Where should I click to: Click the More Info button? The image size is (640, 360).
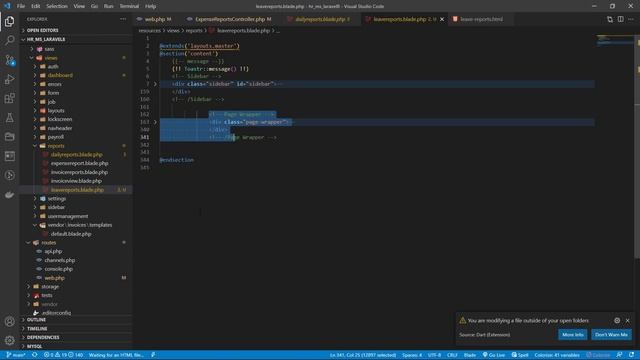pyautogui.click(x=573, y=335)
